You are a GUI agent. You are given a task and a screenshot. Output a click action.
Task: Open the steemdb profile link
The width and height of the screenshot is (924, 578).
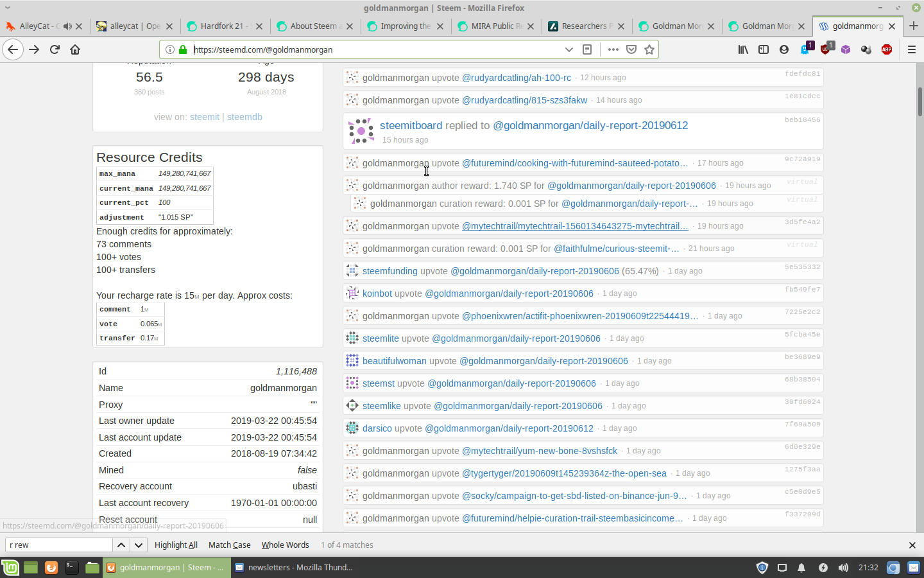[244, 117]
